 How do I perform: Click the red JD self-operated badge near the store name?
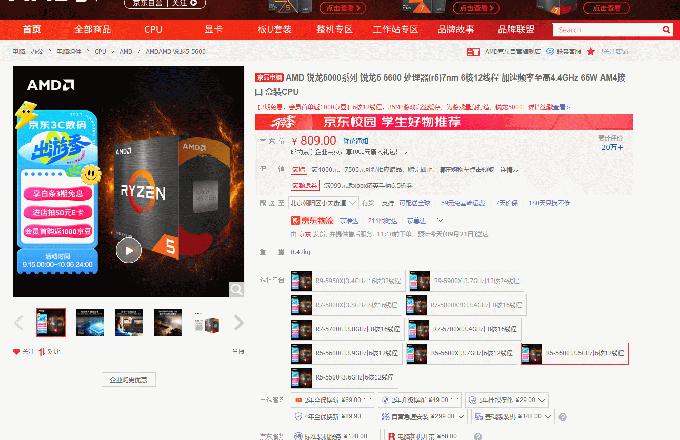click(x=473, y=52)
